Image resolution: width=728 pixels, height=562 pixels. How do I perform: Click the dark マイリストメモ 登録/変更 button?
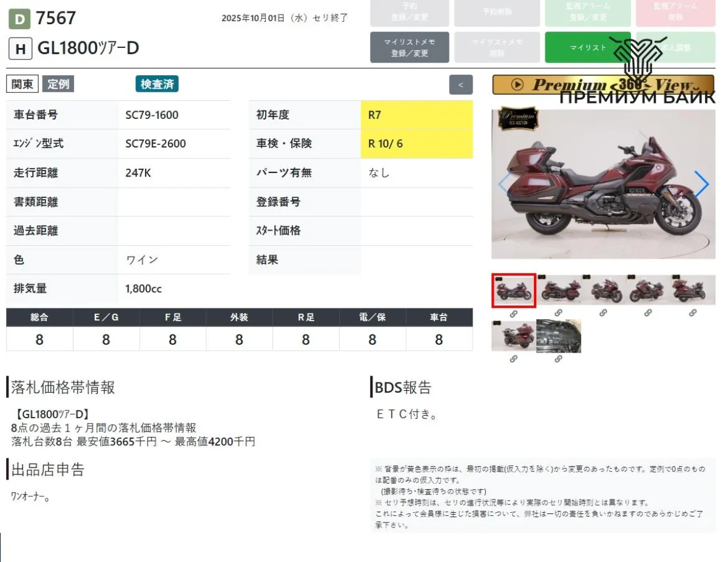(x=409, y=47)
